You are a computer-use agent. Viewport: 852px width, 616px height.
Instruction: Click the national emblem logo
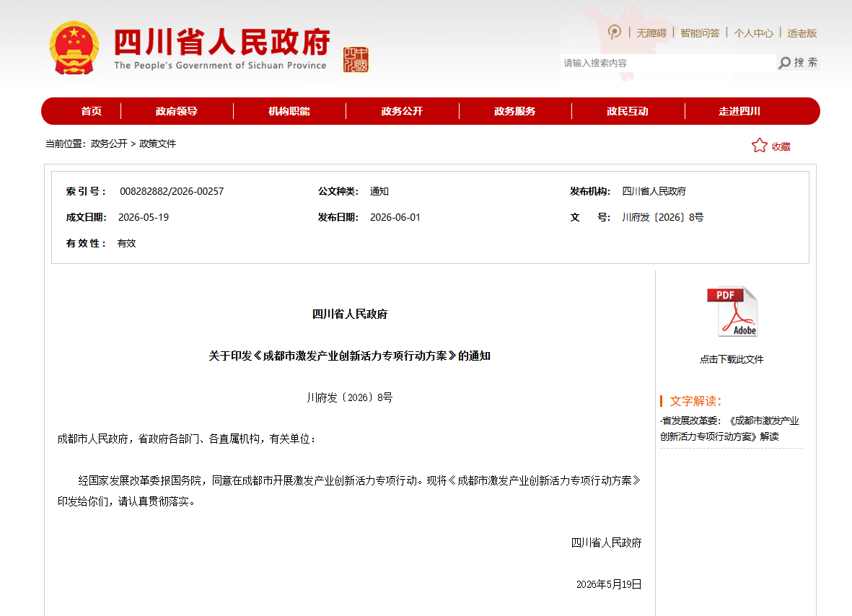[x=74, y=48]
